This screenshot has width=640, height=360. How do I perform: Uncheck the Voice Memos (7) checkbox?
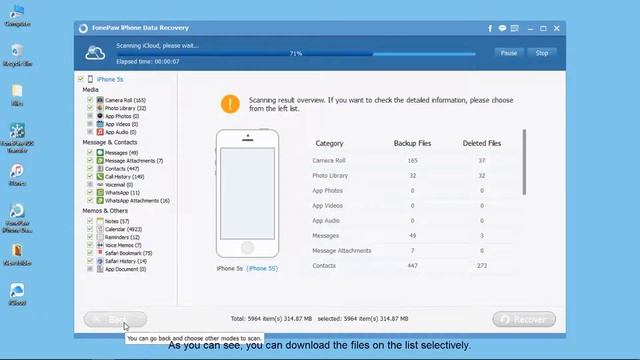pos(90,245)
